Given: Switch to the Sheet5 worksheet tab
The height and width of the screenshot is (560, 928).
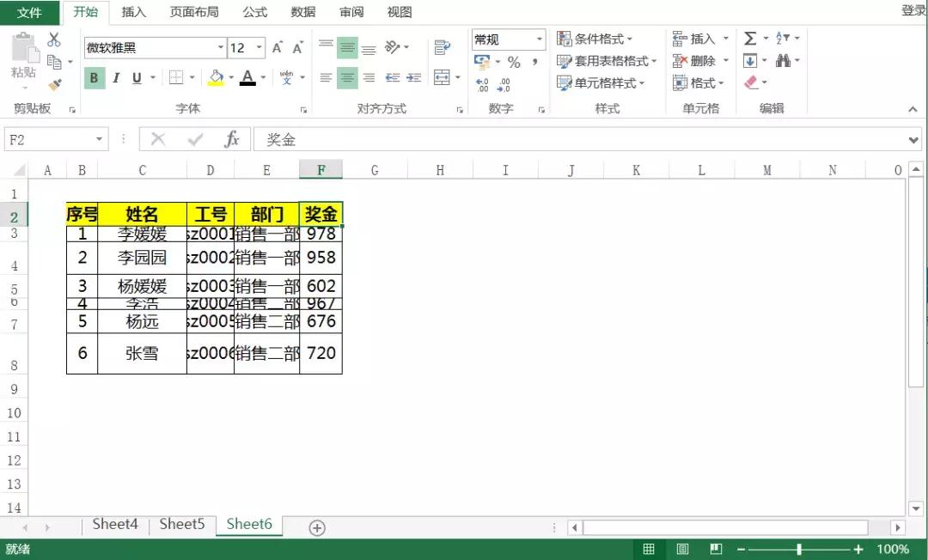Looking at the screenshot, I should pos(181,524).
